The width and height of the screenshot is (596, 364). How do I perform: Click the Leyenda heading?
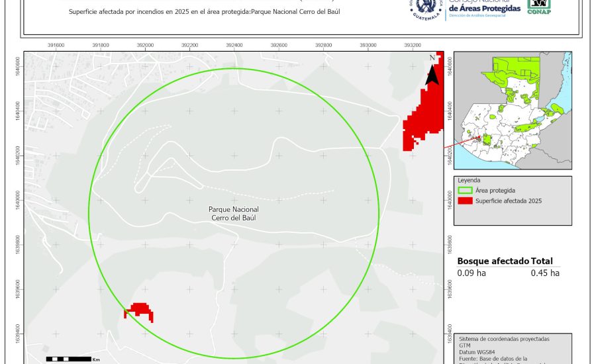click(468, 179)
